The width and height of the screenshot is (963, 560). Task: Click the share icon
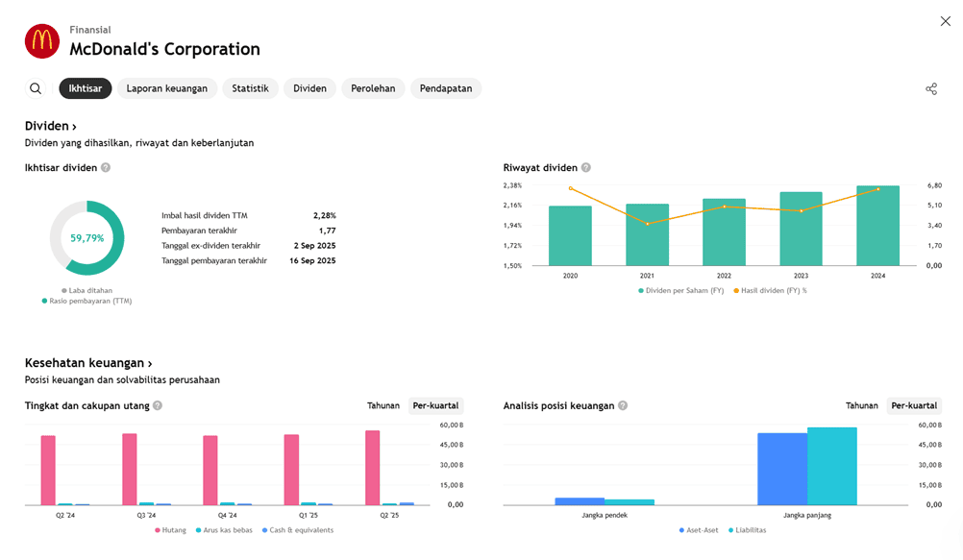(x=930, y=88)
